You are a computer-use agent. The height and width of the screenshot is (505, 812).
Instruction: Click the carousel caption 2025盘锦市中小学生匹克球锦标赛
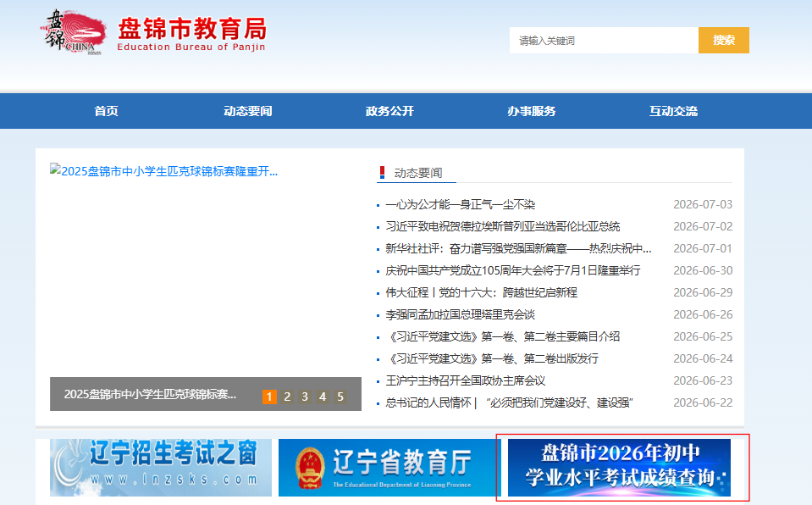click(150, 395)
